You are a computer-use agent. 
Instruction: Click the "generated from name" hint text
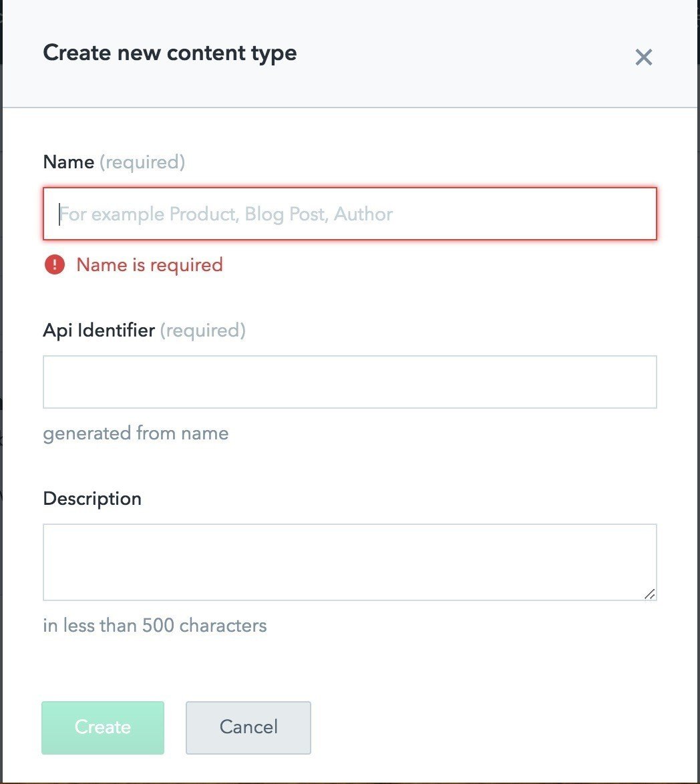click(136, 433)
